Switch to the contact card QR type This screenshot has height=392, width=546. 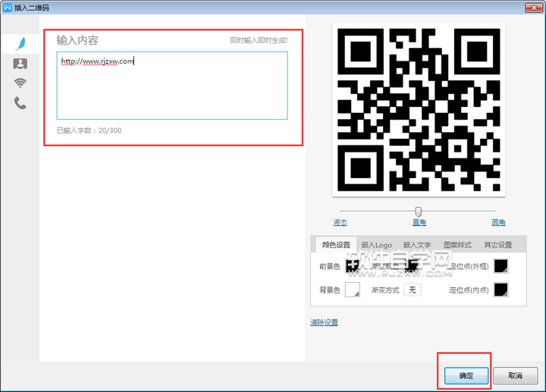pos(20,64)
